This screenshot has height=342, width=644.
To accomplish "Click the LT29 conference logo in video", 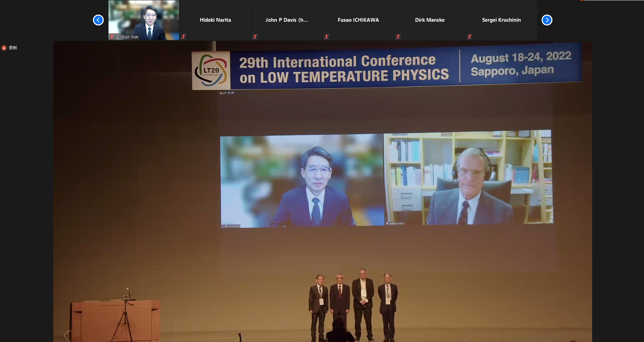I will [x=211, y=71].
